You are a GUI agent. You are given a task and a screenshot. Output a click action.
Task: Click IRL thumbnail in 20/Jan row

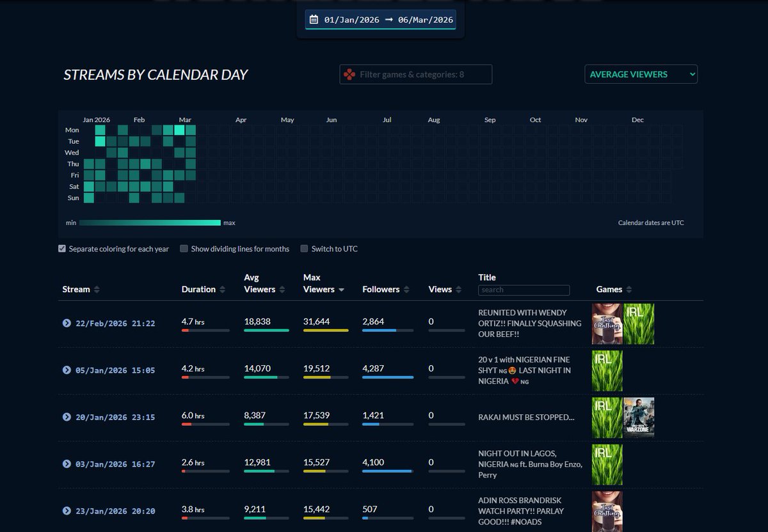click(607, 418)
